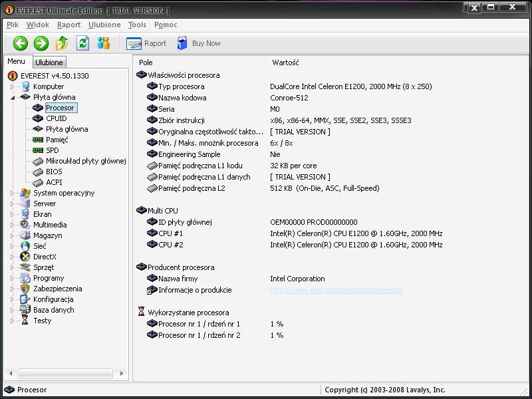
Task: Click the EVEREST info icon in the title bar
Action: click(x=9, y=10)
